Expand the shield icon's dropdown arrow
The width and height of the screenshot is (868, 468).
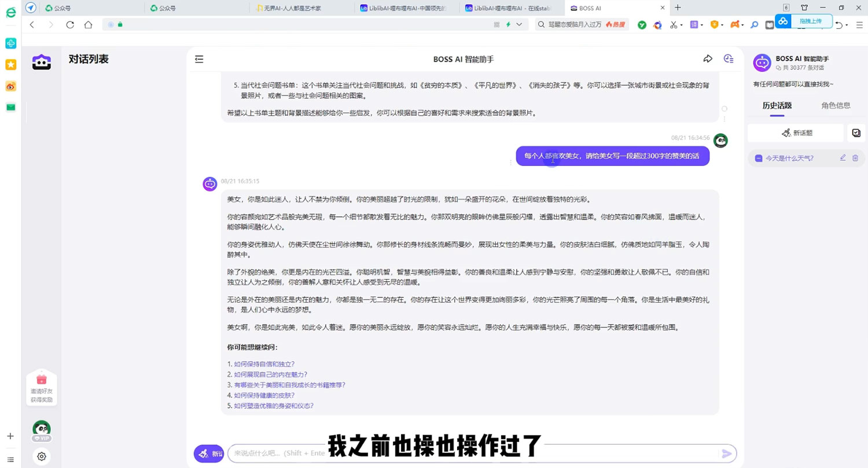[x=721, y=25]
